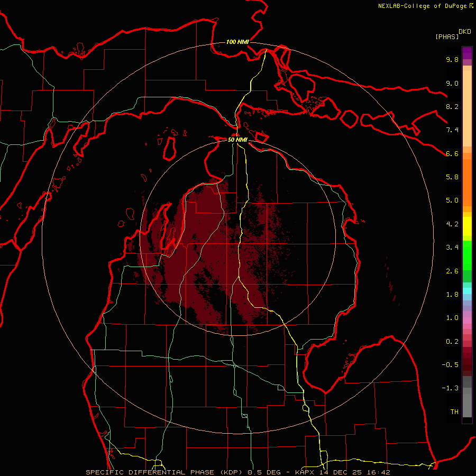Click the 5.0 legend value
476x476 pixels.
point(452,200)
